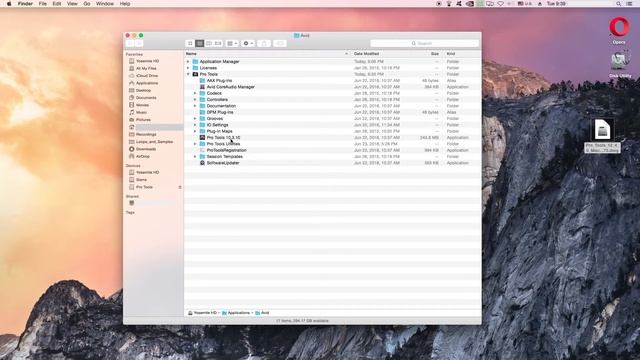Image resolution: width=640 pixels, height=360 pixels.
Task: Select the AAX Plug-Ins alias icon
Action: (202, 80)
